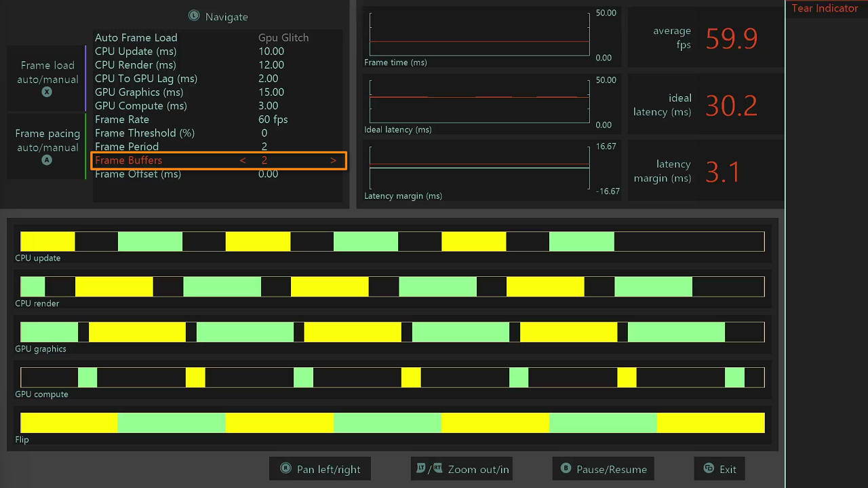Click the right stick icon beside Pan left/right
The height and width of the screenshot is (488, 868).
[285, 468]
